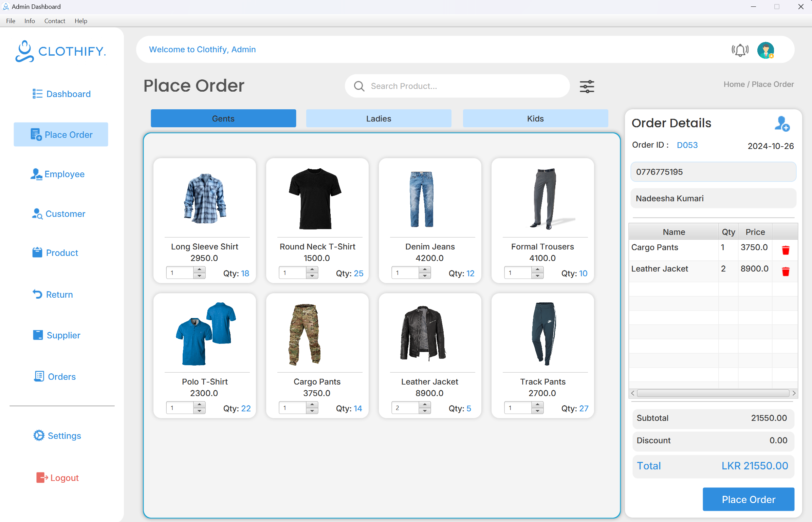Open the Help menu
Image resolution: width=812 pixels, height=522 pixels.
tap(81, 21)
